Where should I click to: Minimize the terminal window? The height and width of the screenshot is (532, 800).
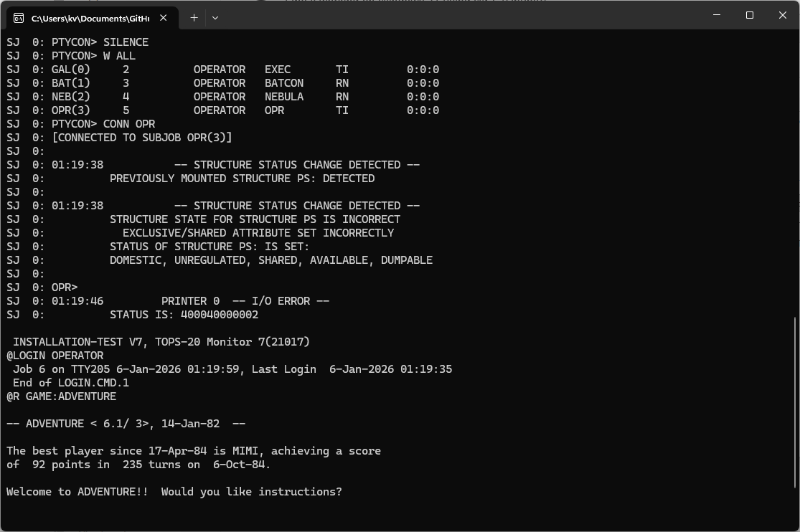[x=717, y=15]
